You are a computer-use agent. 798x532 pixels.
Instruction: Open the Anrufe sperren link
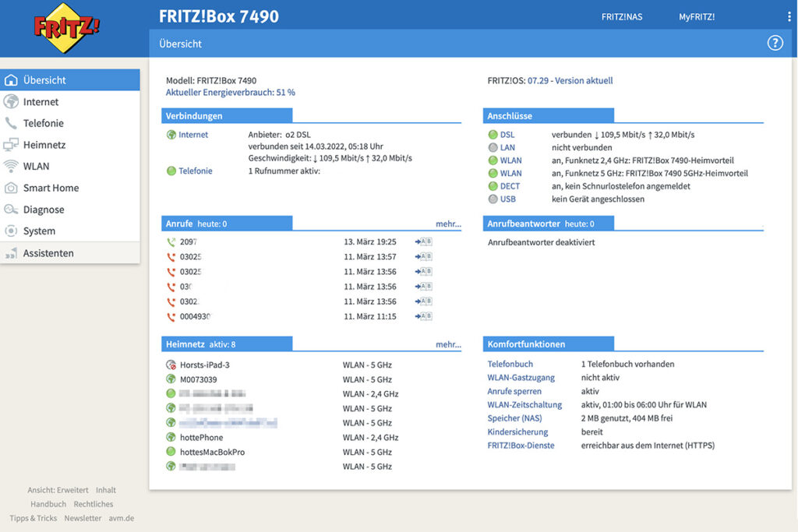point(514,392)
